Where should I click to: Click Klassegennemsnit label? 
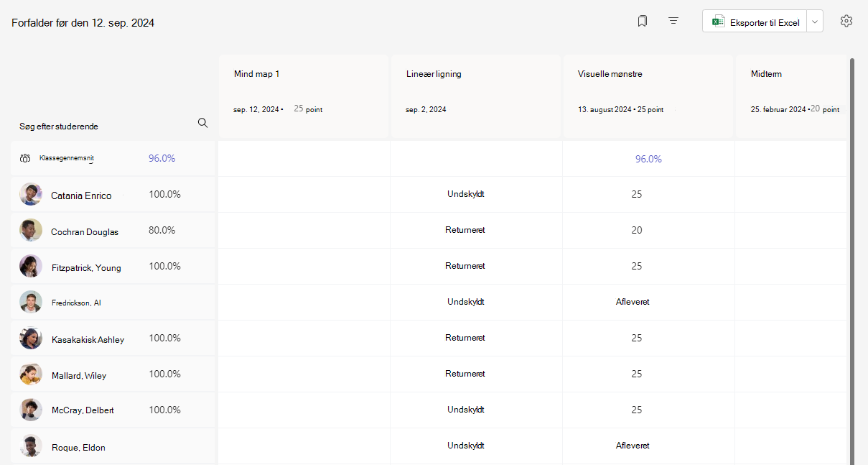click(x=67, y=157)
